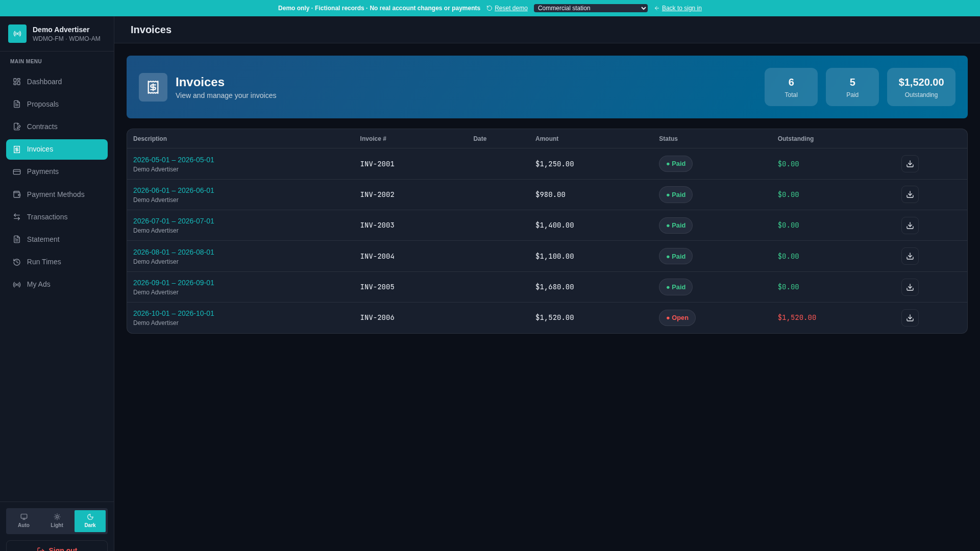This screenshot has width=980, height=551.
Task: Click the Dashboard grid icon in sidebar
Action: point(17,82)
